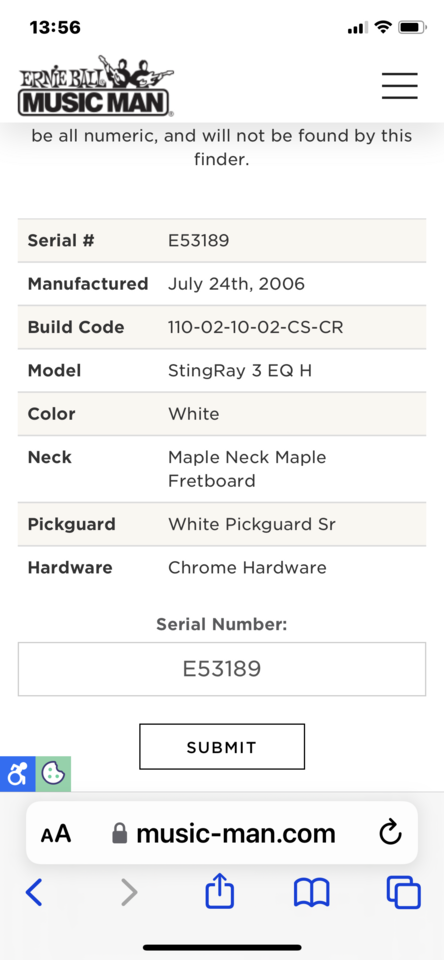Tap the music-man.com address bar

222,833
